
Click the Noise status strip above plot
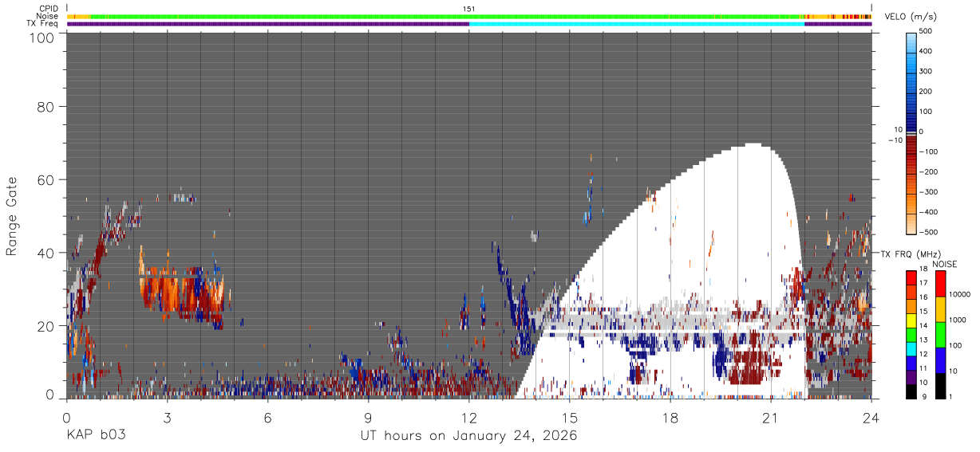(x=469, y=16)
